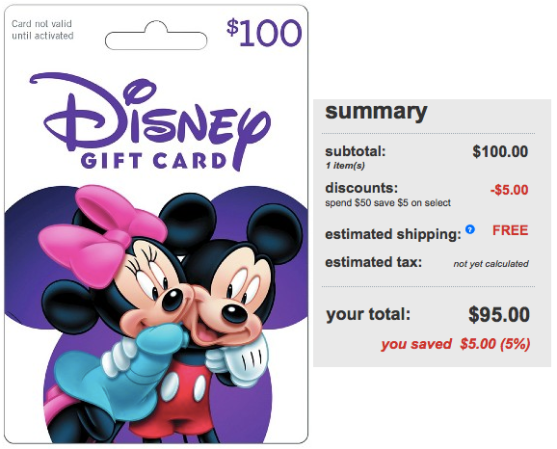Click the FREE shipping label
557x449 pixels.
510,230
